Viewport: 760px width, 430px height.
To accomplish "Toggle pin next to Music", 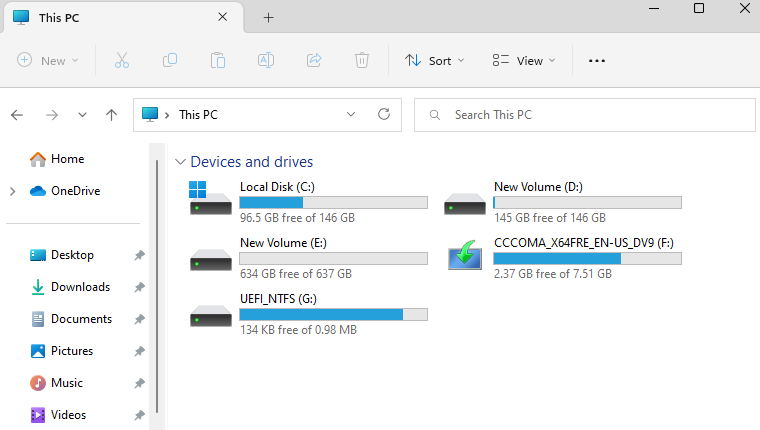I will [140, 383].
